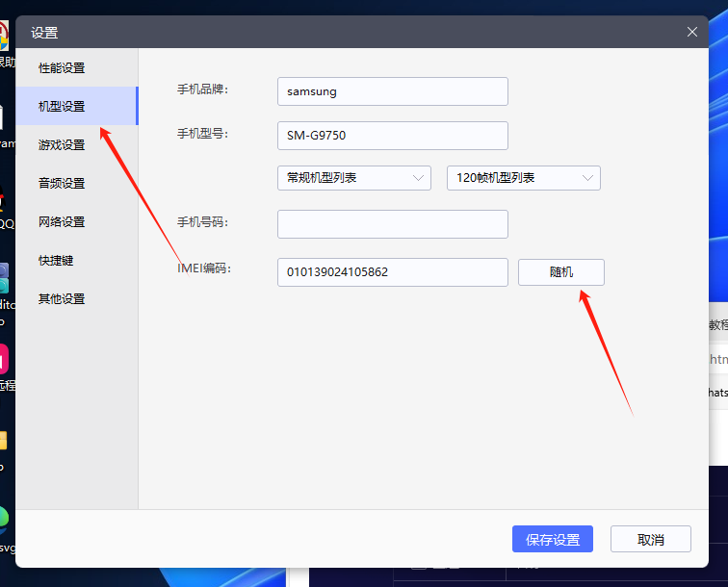
Task: Expand the 常规机型列表 dropdown
Action: 353,178
